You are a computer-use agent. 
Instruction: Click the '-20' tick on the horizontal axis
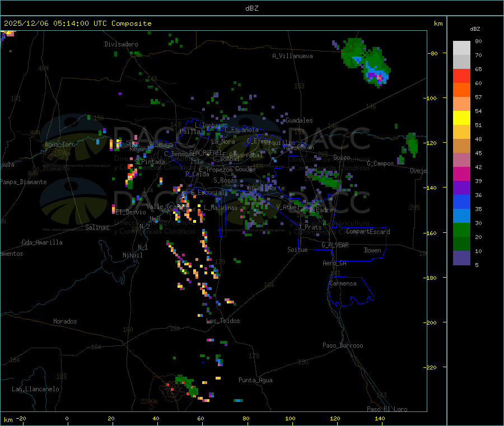click(x=21, y=419)
